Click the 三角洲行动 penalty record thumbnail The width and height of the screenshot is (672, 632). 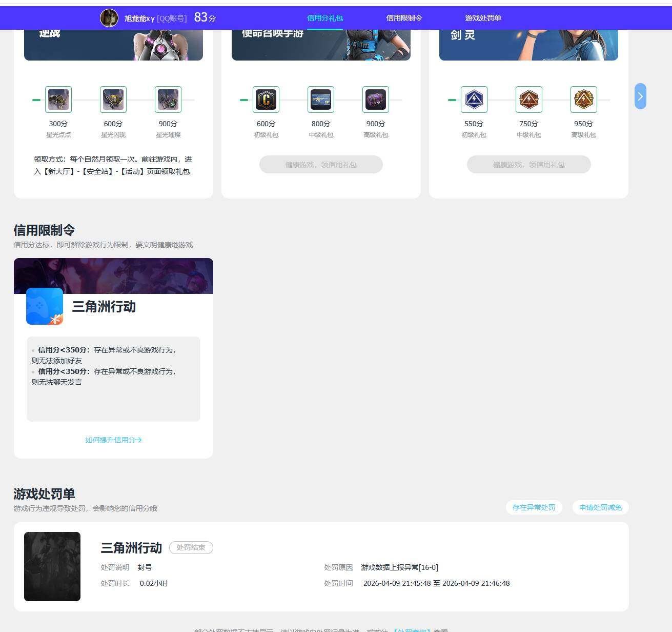coord(52,566)
